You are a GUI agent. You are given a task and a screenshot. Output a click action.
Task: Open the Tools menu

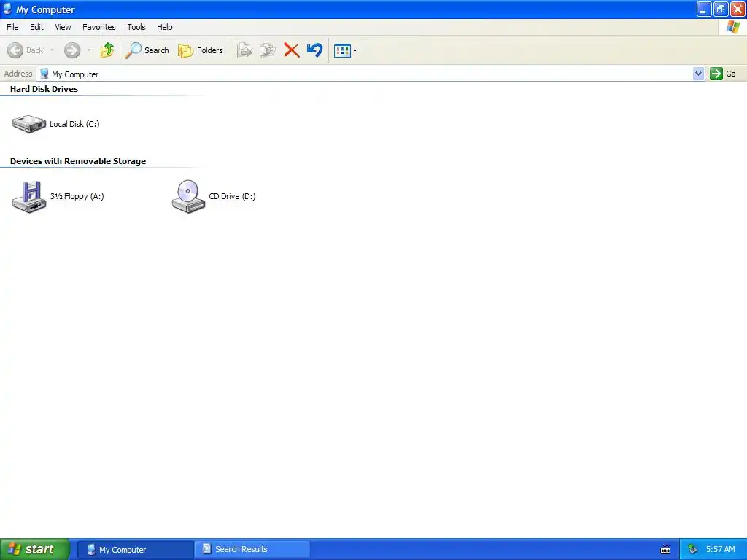(x=136, y=27)
